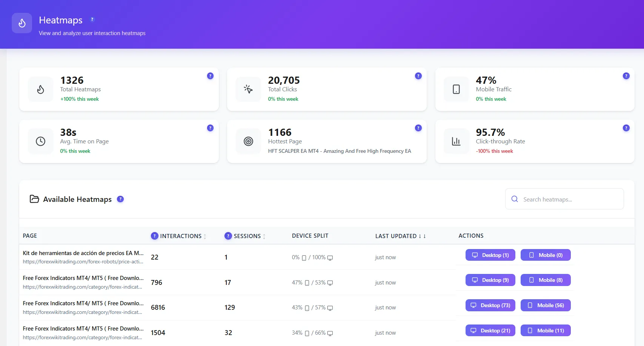Open Mobile (8) heatmap

click(546, 280)
